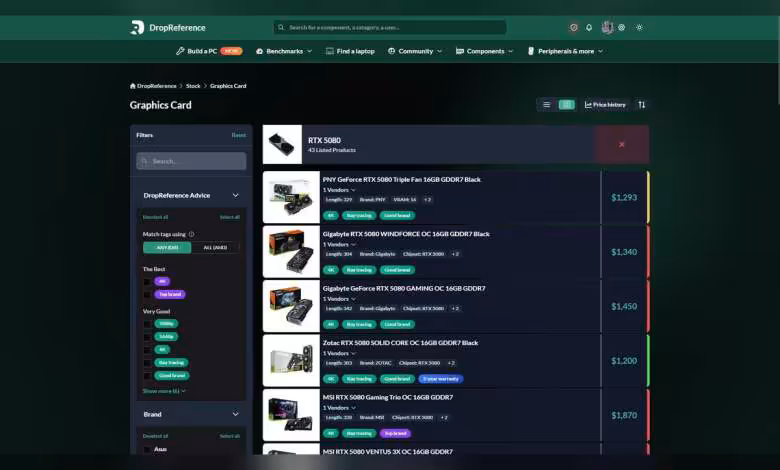Screen dimensions: 780x470
Task: Click Select all in the Advice section
Action: pos(230,217)
